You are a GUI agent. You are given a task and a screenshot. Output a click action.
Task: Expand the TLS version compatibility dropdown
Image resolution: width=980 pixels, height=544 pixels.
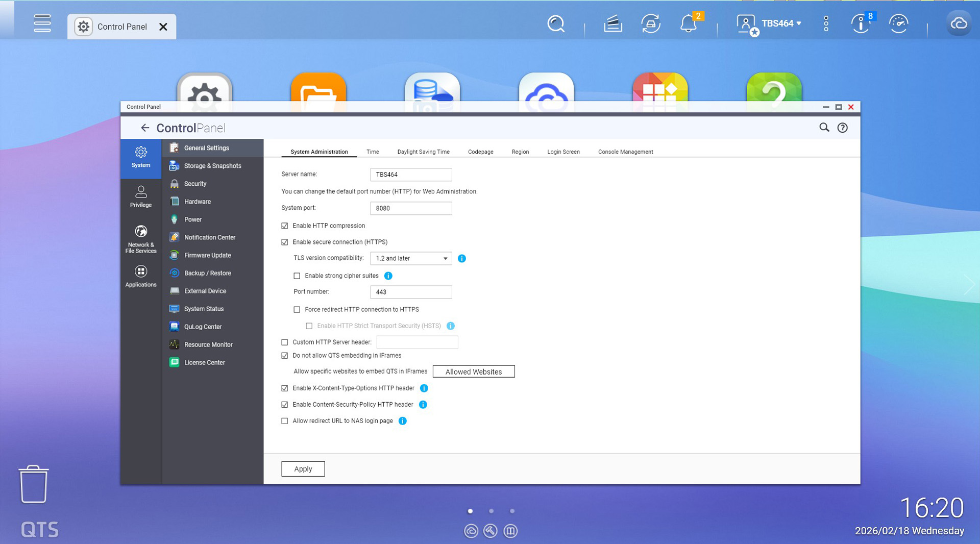[411, 259]
